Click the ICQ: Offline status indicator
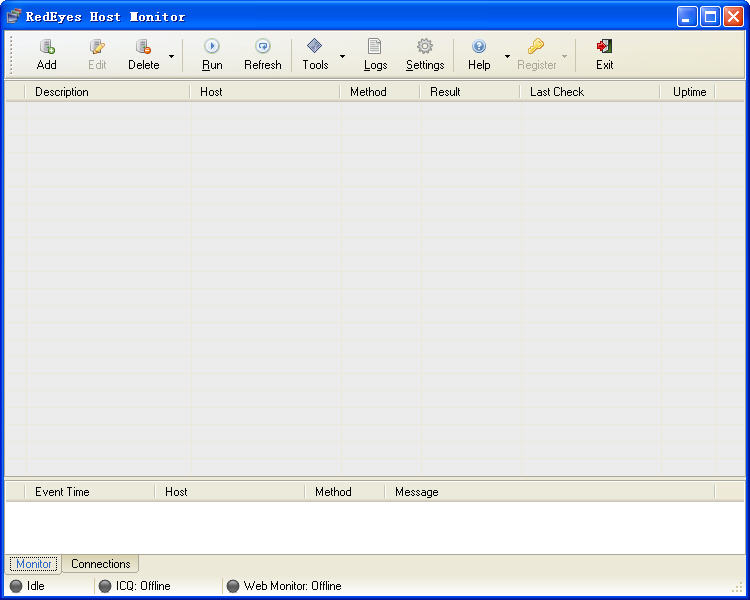750x600 pixels. click(x=135, y=586)
